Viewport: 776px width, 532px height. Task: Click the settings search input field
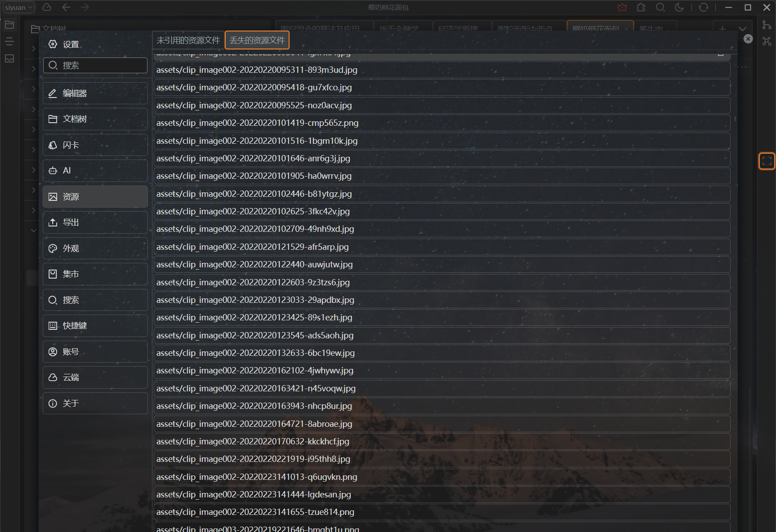click(95, 65)
